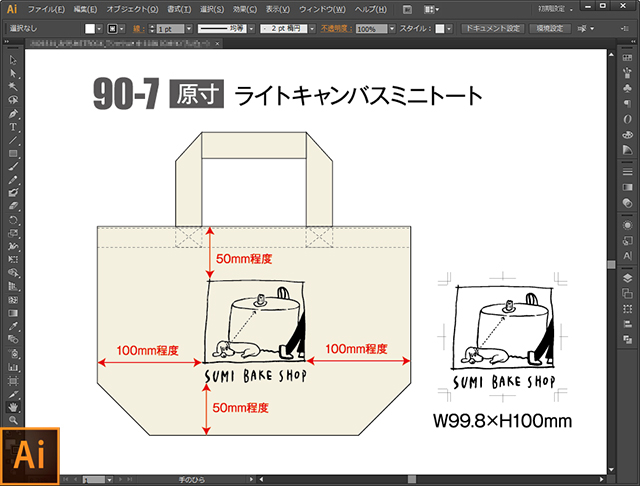
Task: Open the オブジェクト(O) menu
Action: [132, 9]
